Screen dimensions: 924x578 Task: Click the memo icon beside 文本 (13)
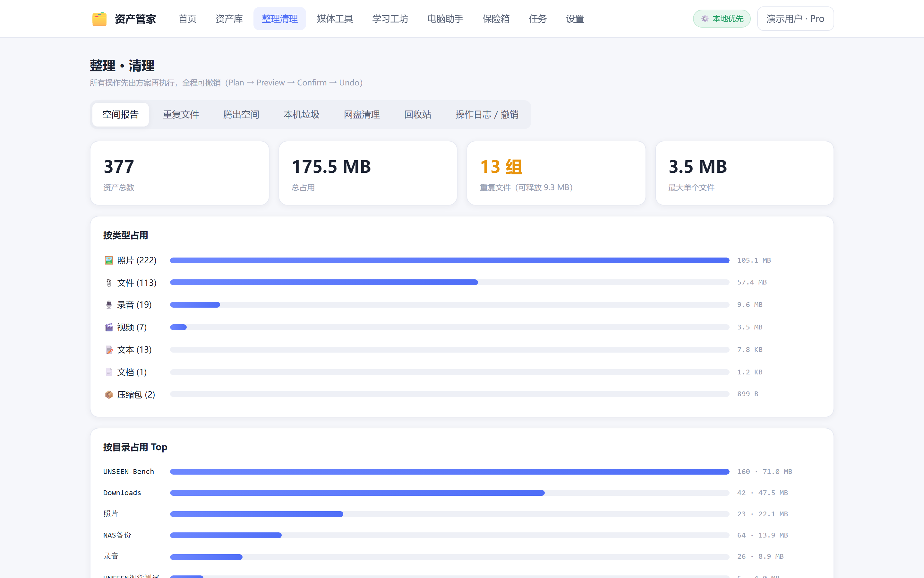coord(109,350)
